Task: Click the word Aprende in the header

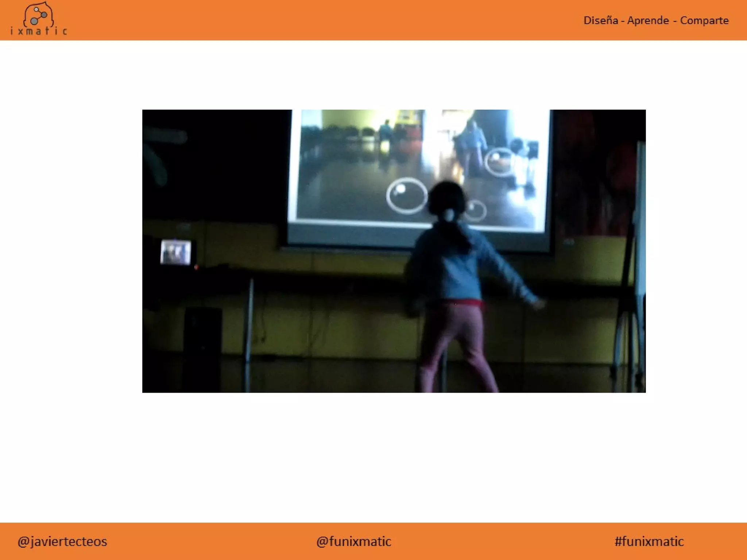Action: [648, 20]
